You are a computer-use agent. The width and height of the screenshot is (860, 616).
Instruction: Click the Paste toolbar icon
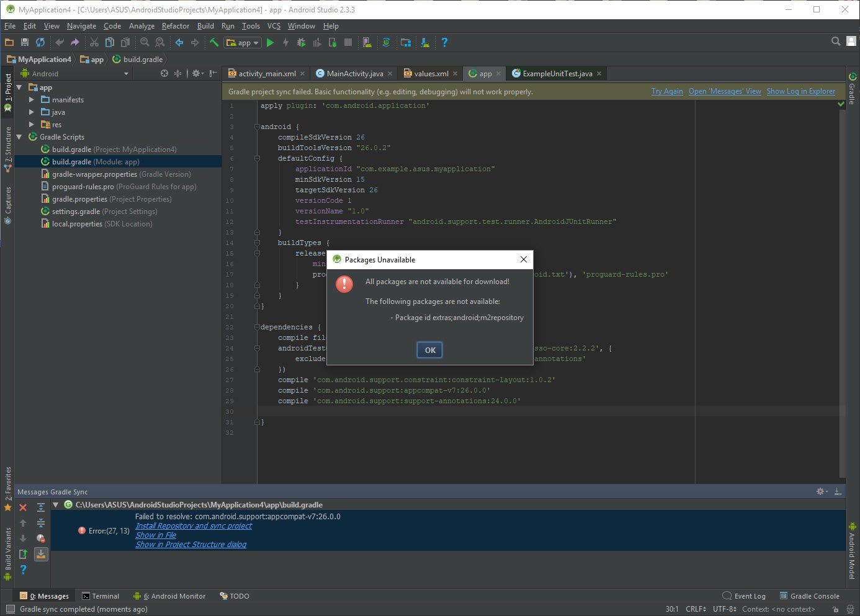click(x=125, y=42)
